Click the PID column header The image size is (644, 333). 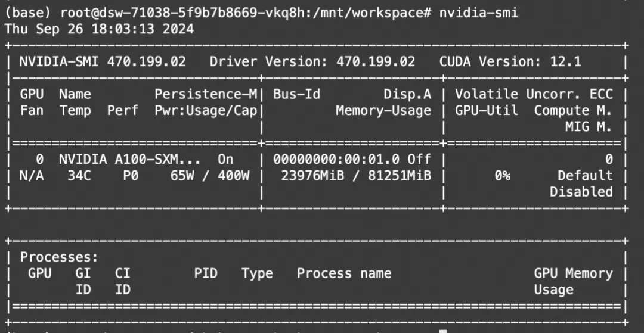206,273
